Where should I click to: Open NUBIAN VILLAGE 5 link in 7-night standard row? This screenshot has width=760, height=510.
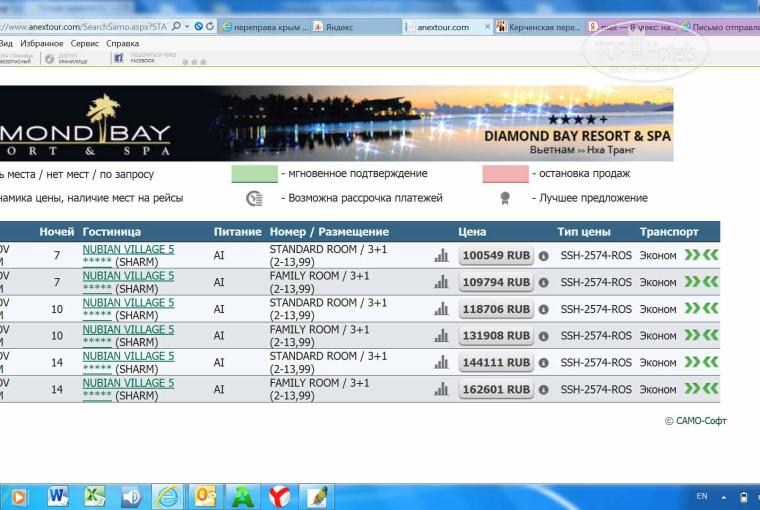128,249
